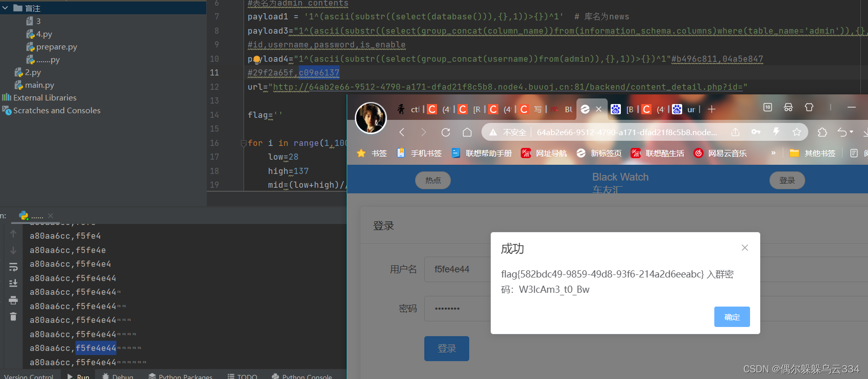This screenshot has height=379, width=868.
Task: Open the saved passwords key icon
Action: pos(756,132)
